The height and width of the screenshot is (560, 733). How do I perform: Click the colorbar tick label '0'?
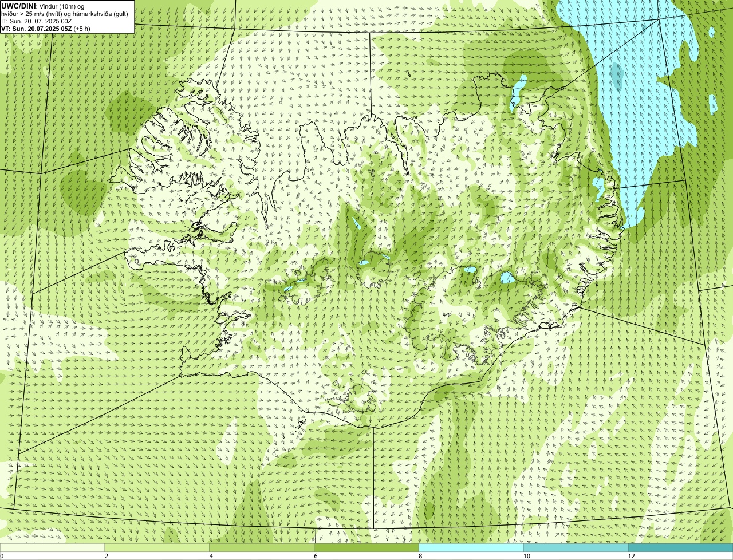tap(2, 556)
